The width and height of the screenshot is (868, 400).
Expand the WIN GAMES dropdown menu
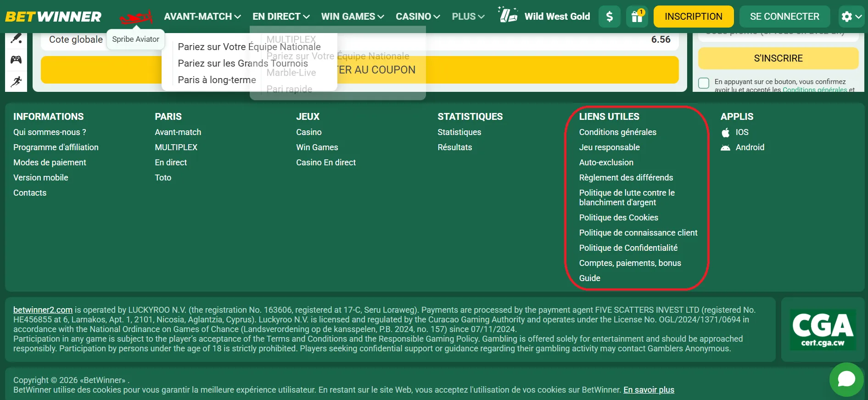click(x=353, y=17)
